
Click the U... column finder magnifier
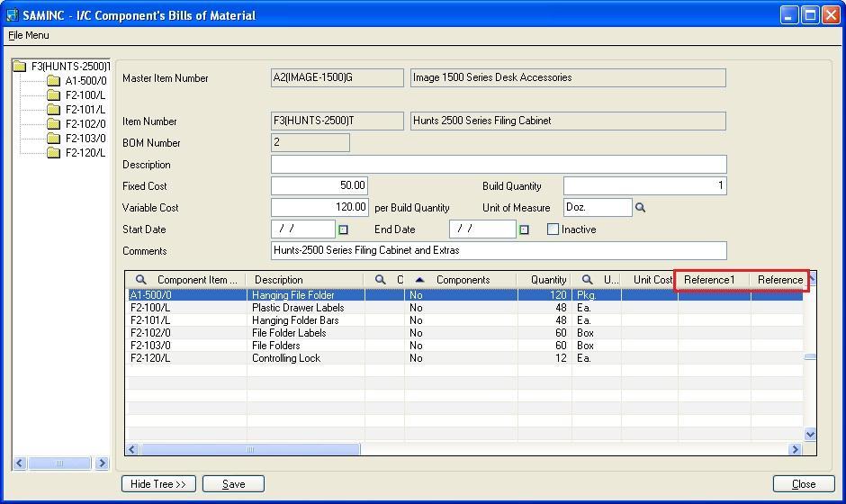(x=587, y=280)
